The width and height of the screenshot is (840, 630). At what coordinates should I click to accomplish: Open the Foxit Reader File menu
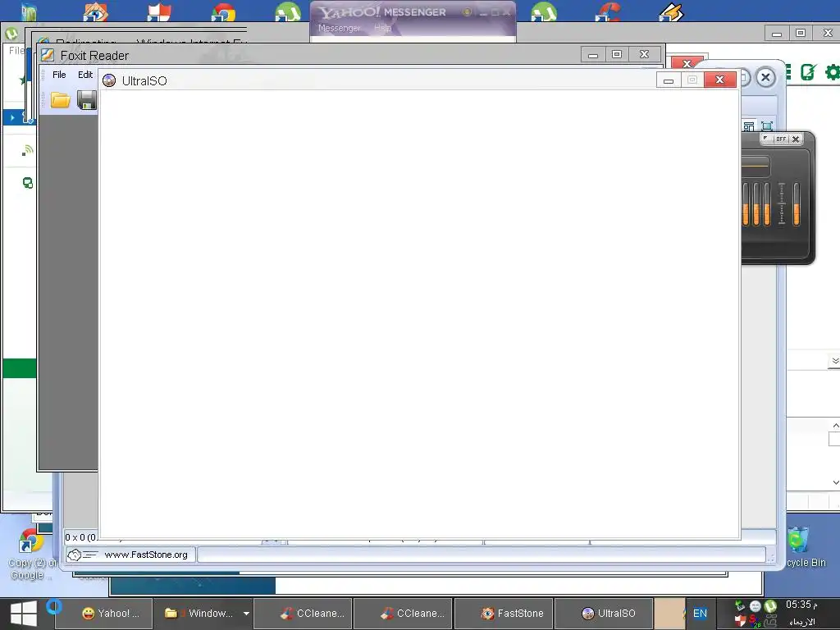point(59,75)
